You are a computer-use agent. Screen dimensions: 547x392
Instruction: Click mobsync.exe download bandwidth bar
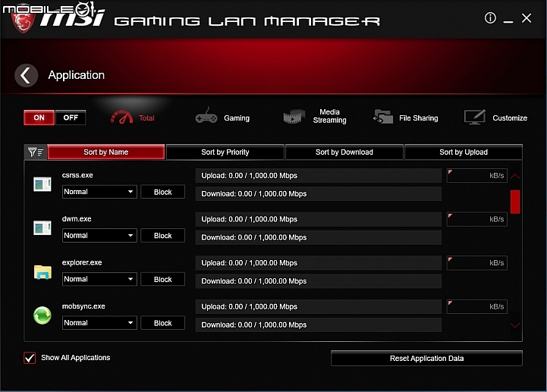[x=319, y=325]
